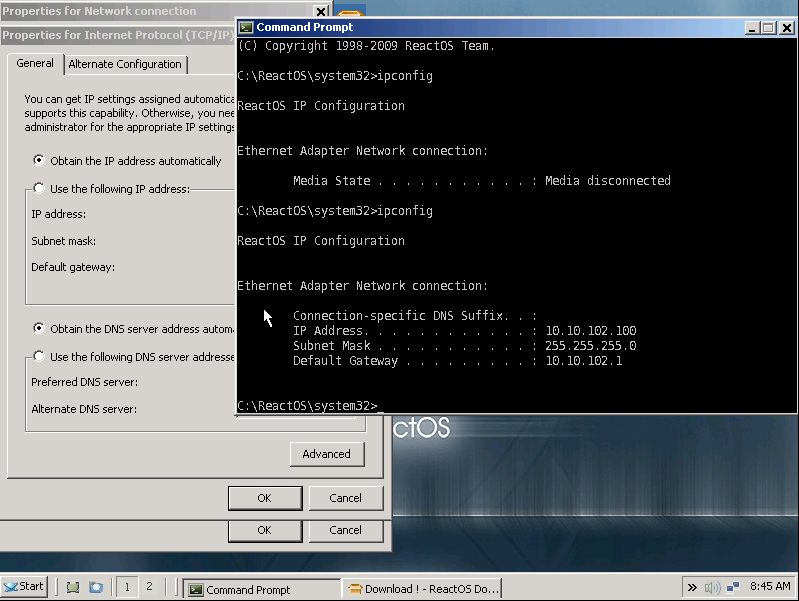Switch to virtual desktop 2

[x=149, y=587]
